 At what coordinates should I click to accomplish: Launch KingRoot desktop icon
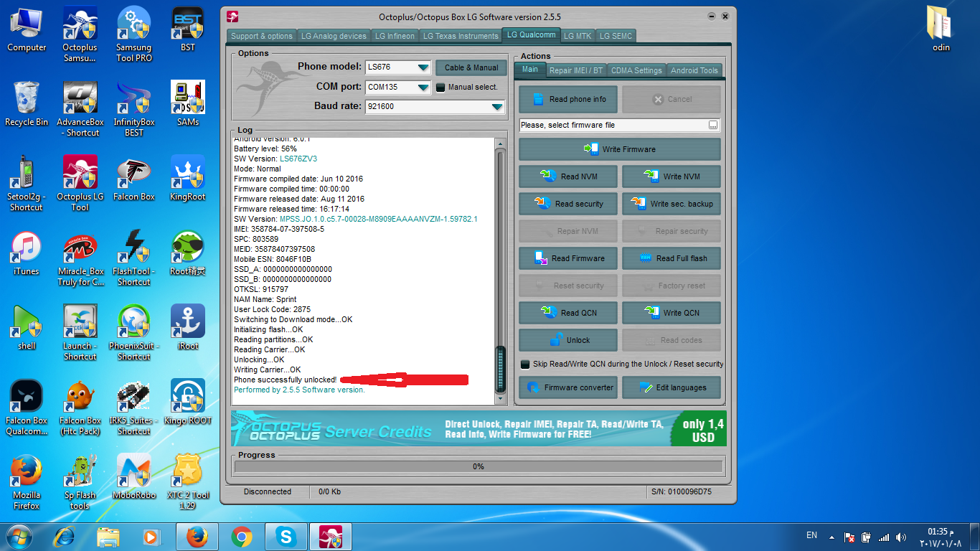point(188,178)
